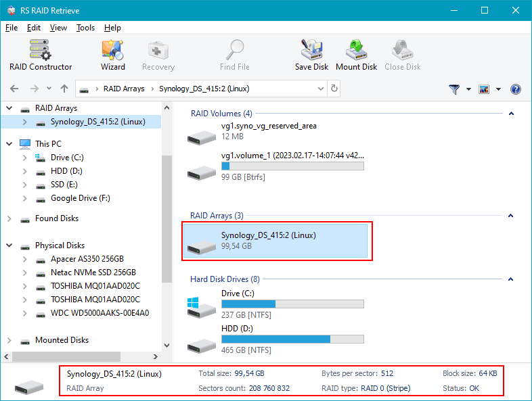Click the tree panel vertical scrollbar
This screenshot has width=532, height=401.
(167, 219)
